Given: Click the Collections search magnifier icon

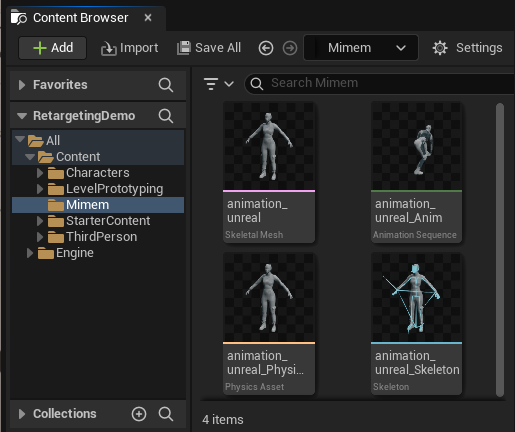Looking at the screenshot, I should pyautogui.click(x=166, y=414).
